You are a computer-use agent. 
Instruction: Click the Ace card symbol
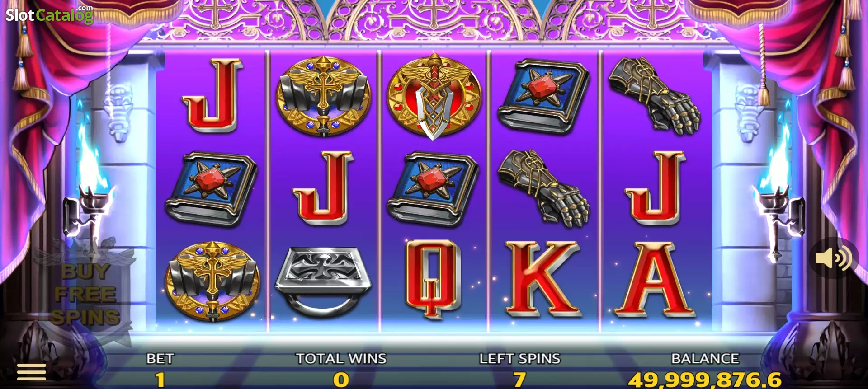click(654, 279)
